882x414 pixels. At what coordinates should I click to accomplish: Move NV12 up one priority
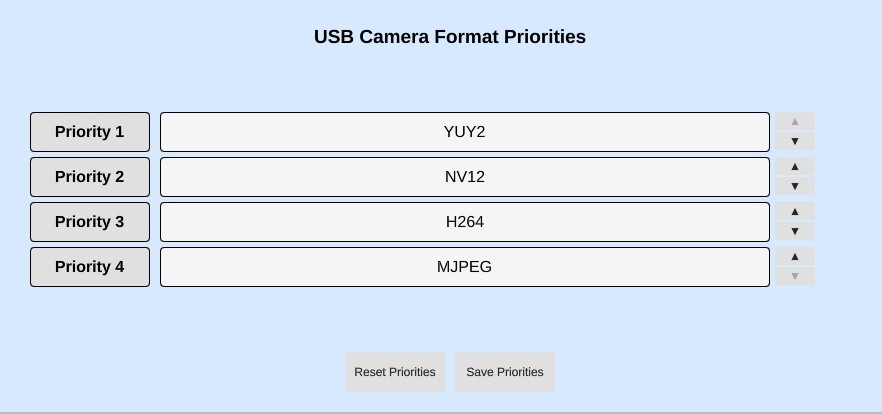pyautogui.click(x=795, y=167)
